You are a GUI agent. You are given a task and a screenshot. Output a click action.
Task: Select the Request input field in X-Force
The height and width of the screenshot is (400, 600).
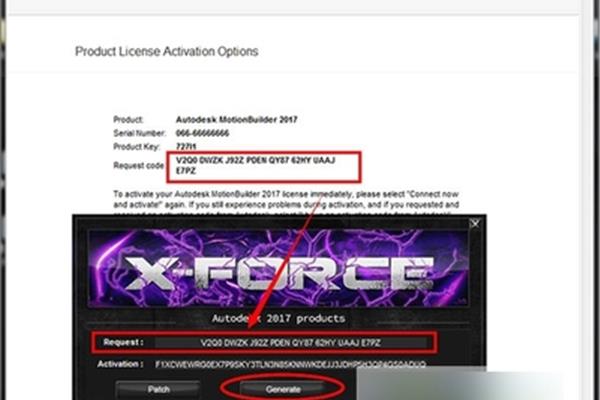coord(290,343)
